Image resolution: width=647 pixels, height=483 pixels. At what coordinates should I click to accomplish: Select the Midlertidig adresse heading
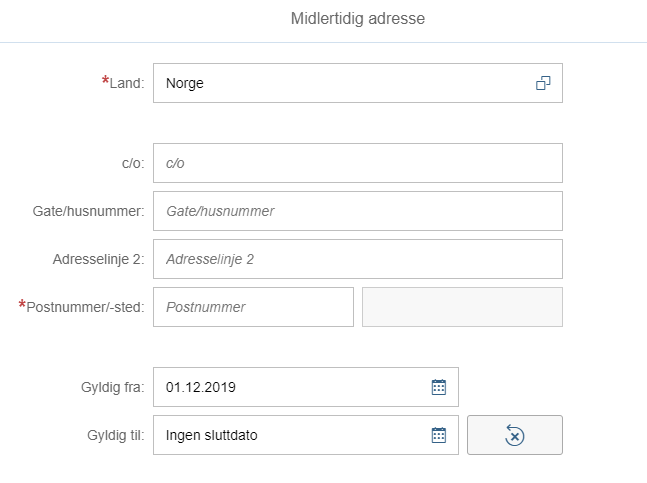(358, 19)
